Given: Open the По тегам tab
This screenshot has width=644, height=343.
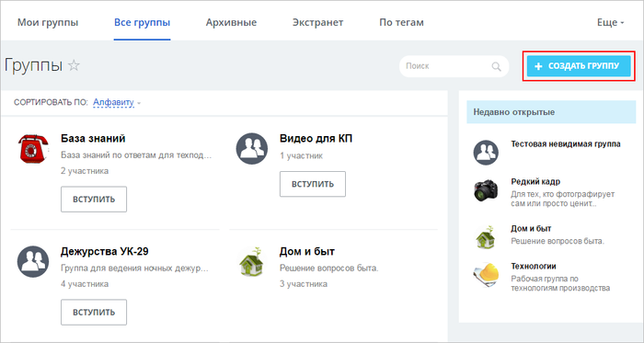Looking at the screenshot, I should [x=401, y=22].
